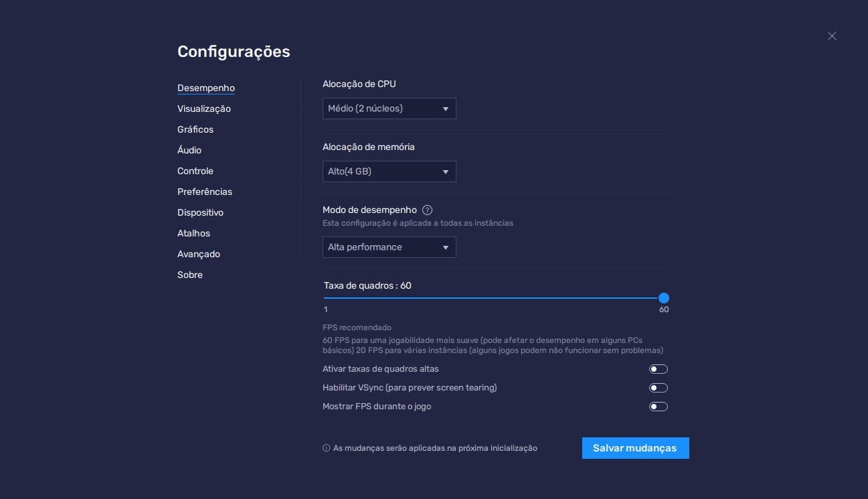Click the minimum value 1 under the slider

pos(326,309)
